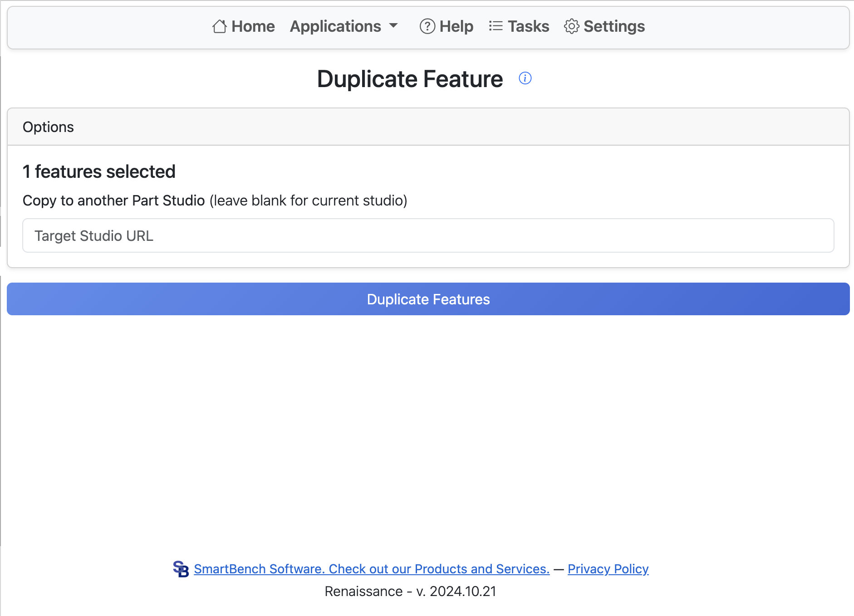The height and width of the screenshot is (616, 854).
Task: Follow the SmartBench Products and Services link
Action: (371, 569)
